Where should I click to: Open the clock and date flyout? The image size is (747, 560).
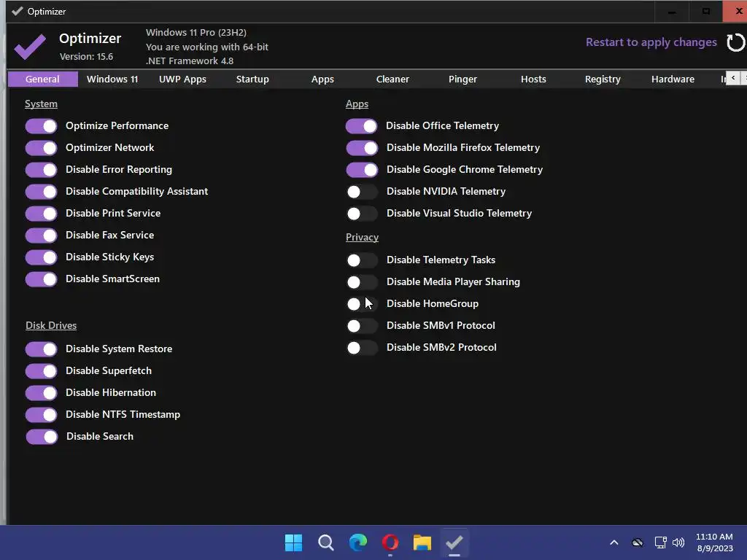715,542
